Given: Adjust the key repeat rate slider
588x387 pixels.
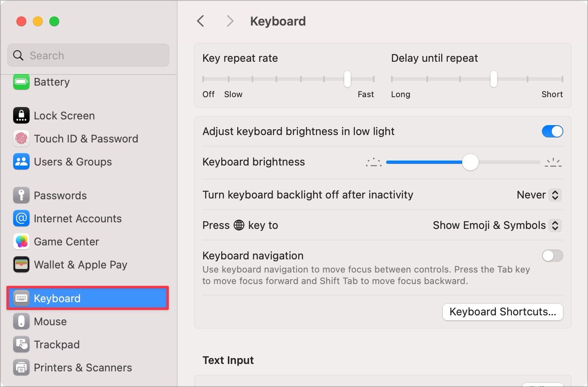Looking at the screenshot, I should click(x=347, y=79).
